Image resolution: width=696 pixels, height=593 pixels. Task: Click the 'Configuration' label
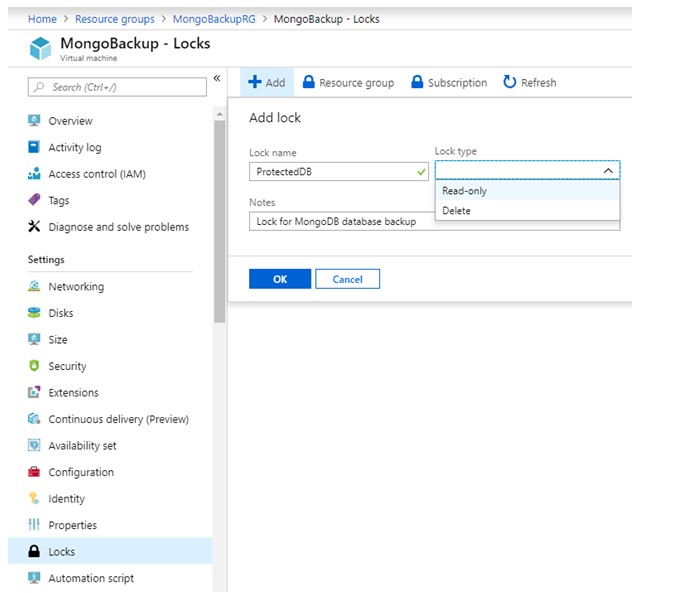tap(81, 472)
